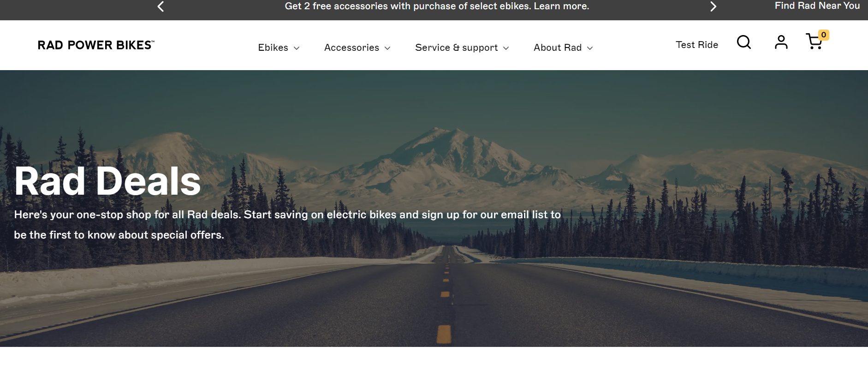Screen dimensions: 868x388
Task: Open the account profile icon
Action: [781, 42]
